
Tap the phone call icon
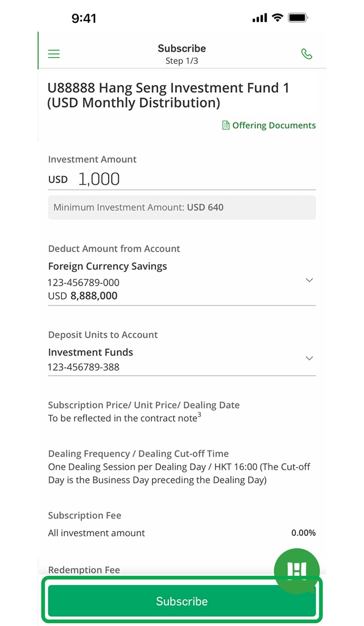pos(307,54)
